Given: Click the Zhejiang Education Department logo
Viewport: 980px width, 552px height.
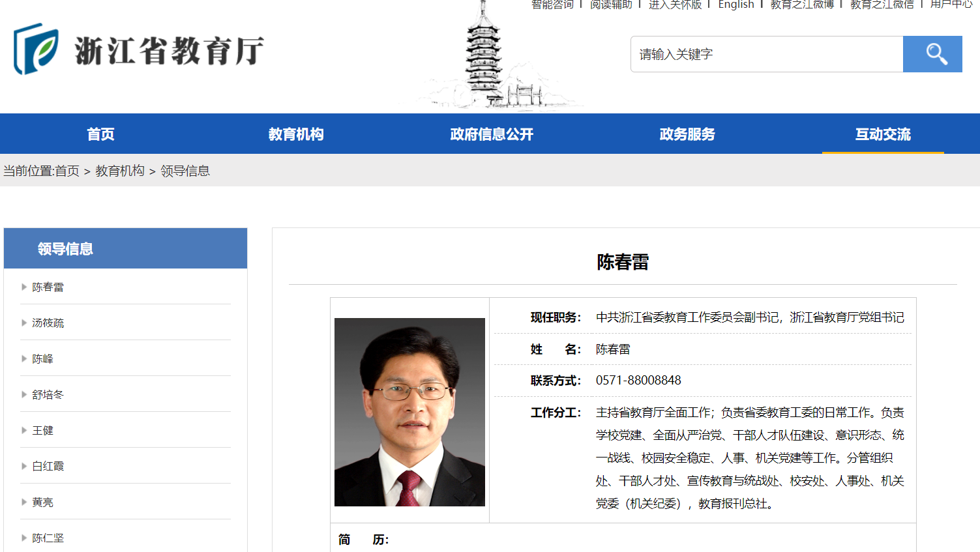Looking at the screenshot, I should [138, 50].
